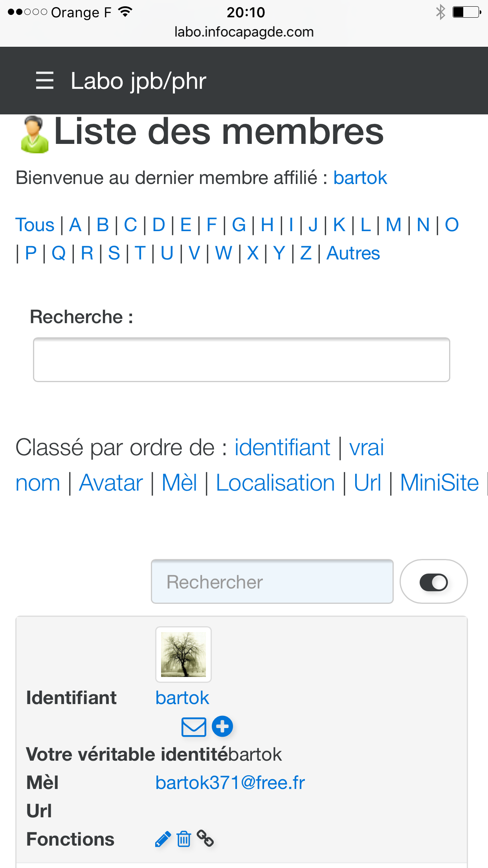Click the trash delete icon in Fonctions
This screenshot has width=488, height=868.
pos(183,839)
